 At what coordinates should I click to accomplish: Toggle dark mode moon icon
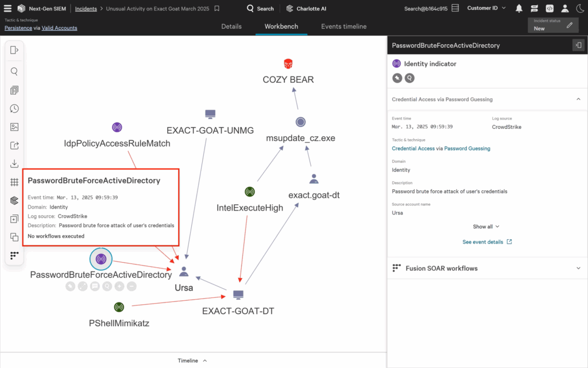coord(580,8)
